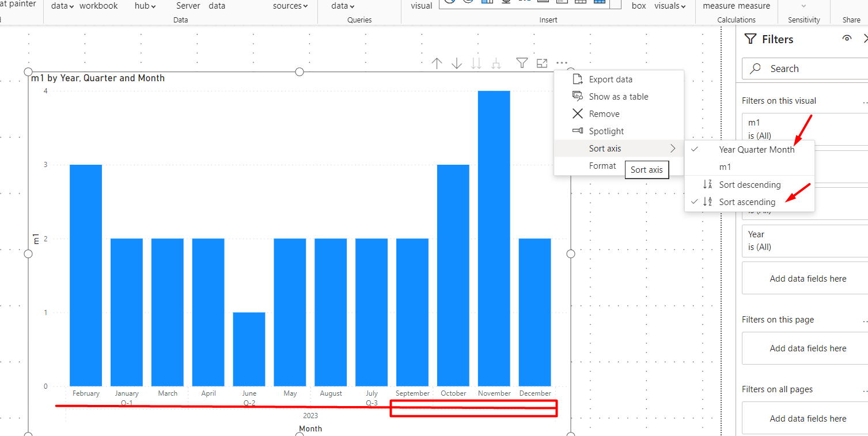
Task: Toggle Filters pane visibility eye icon
Action: (x=847, y=39)
